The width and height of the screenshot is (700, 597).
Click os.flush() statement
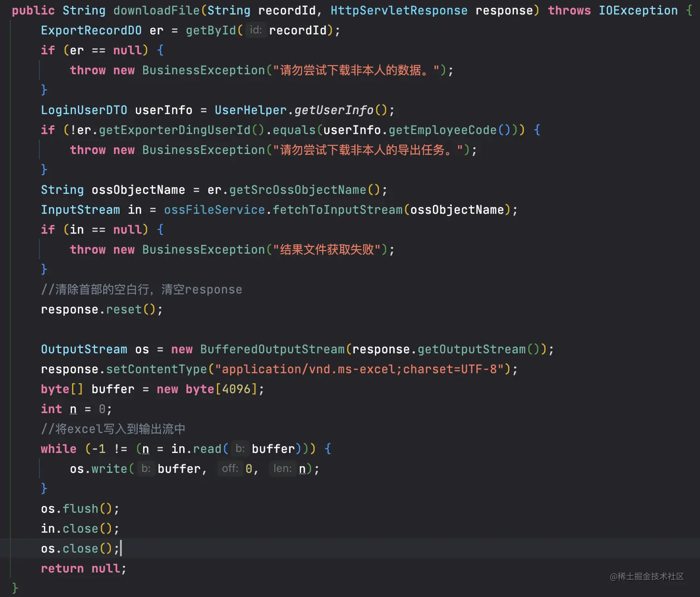click(80, 508)
